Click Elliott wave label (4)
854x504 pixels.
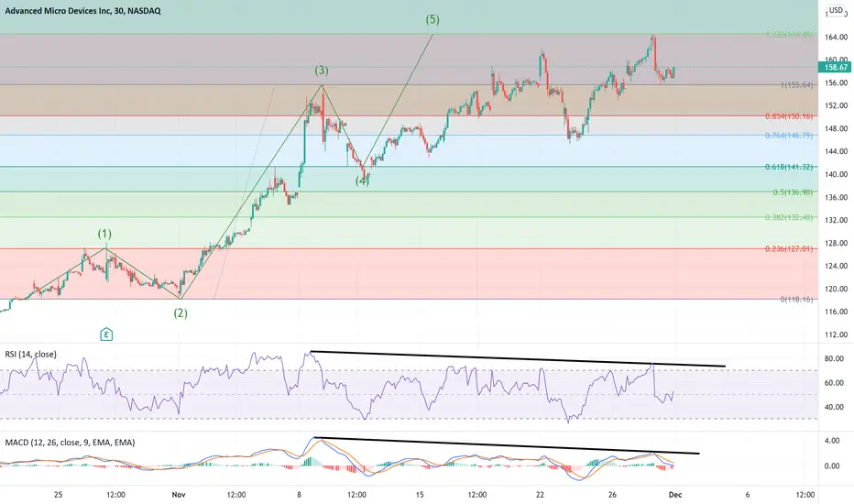pos(362,181)
